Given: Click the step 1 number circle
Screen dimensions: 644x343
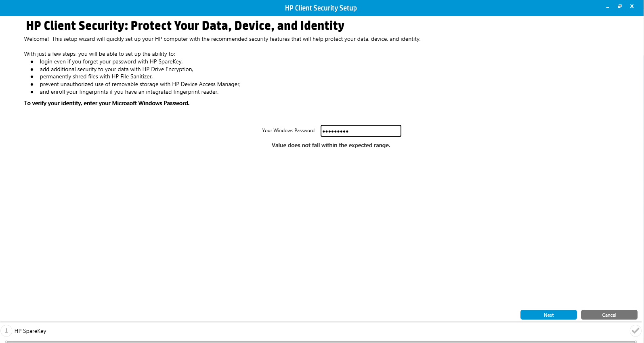Looking at the screenshot, I should coord(6,331).
